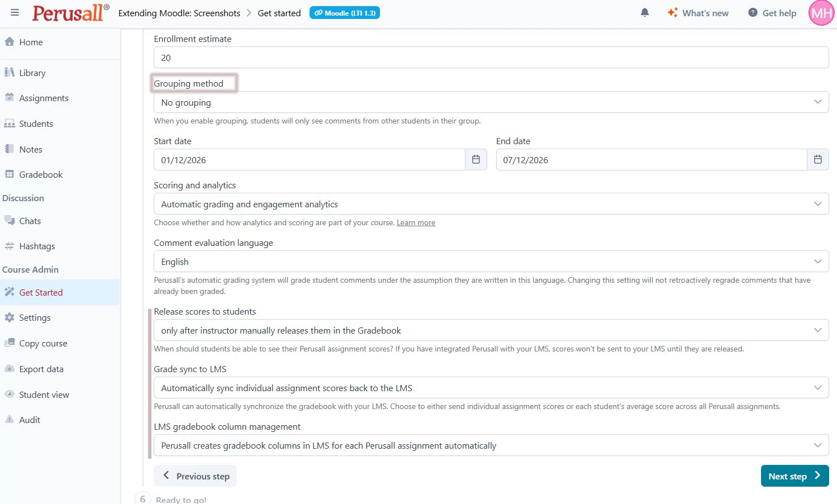Viewport: 837px width, 504px height.
Task: Go to Gradebook in sidebar
Action: 41,174
